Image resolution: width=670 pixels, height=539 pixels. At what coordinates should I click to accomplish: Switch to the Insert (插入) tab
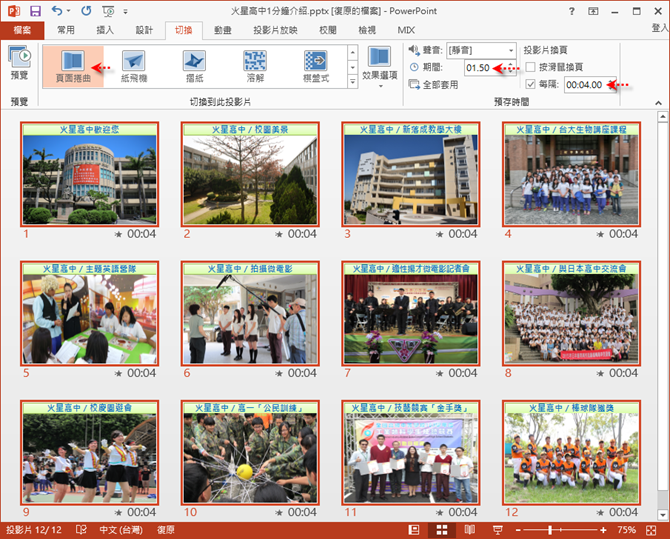tap(105, 30)
